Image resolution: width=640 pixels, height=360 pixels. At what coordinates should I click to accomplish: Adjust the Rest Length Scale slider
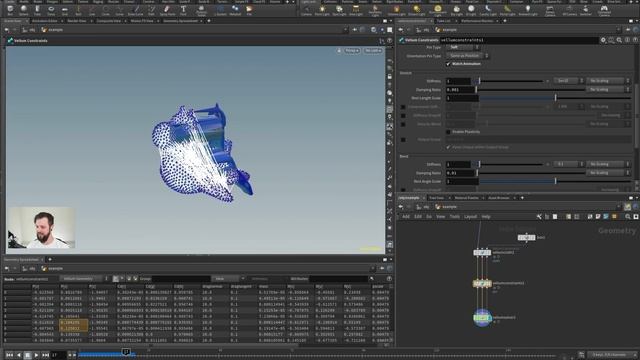554,98
